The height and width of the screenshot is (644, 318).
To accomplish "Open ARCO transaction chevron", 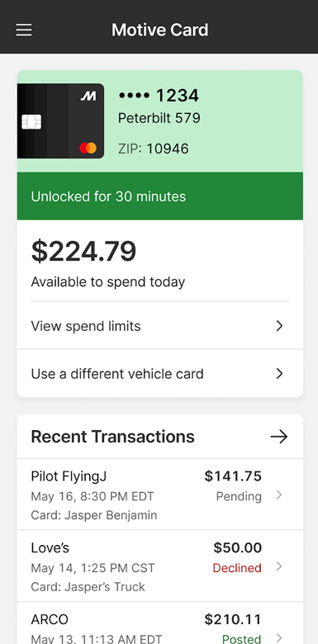I will (x=279, y=637).
